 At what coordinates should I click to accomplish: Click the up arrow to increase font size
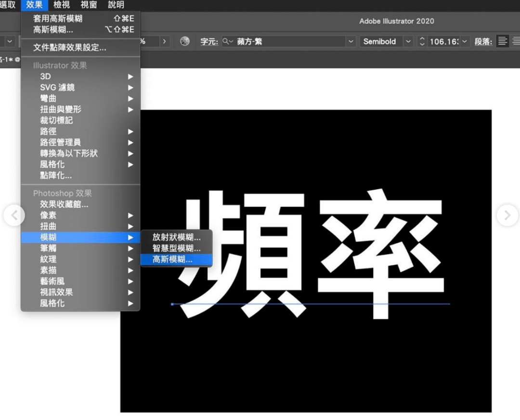pyautogui.click(x=422, y=39)
